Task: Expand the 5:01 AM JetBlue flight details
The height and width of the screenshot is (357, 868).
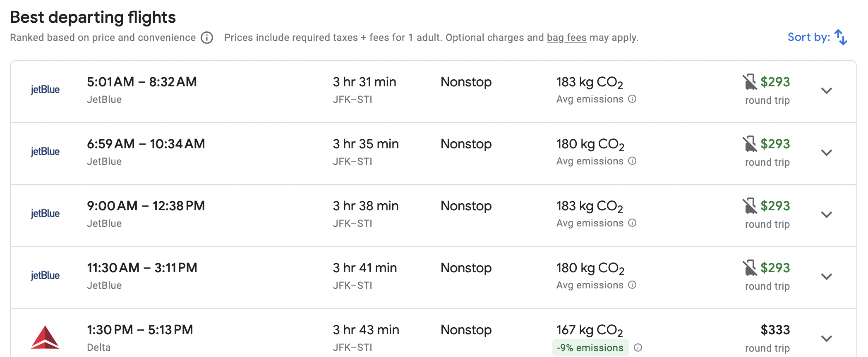Action: point(827,91)
